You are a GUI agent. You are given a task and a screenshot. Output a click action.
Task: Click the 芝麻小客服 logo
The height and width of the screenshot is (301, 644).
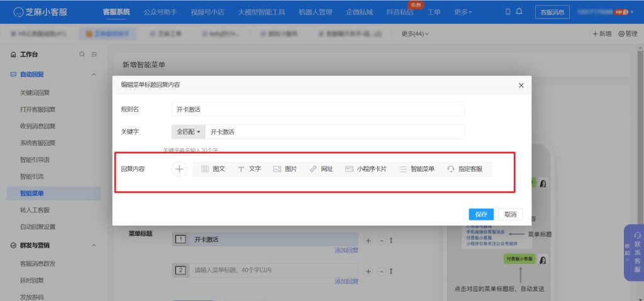click(x=40, y=12)
